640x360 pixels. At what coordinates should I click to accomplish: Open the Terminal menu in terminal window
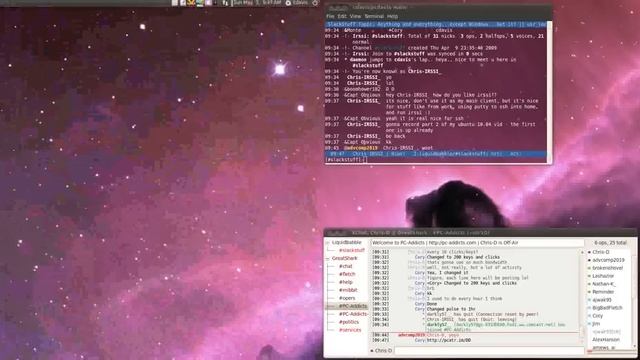[374, 16]
